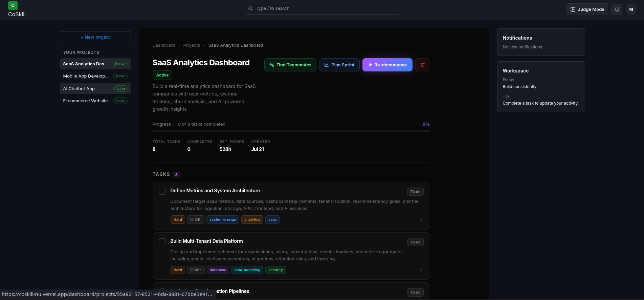Open To do status of Multi-Tenant task

[416, 242]
